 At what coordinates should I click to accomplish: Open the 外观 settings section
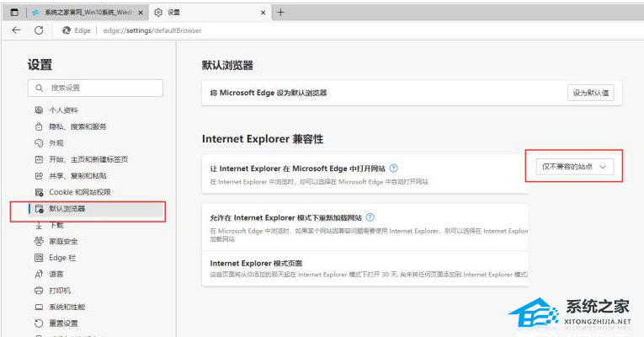pyautogui.click(x=56, y=143)
